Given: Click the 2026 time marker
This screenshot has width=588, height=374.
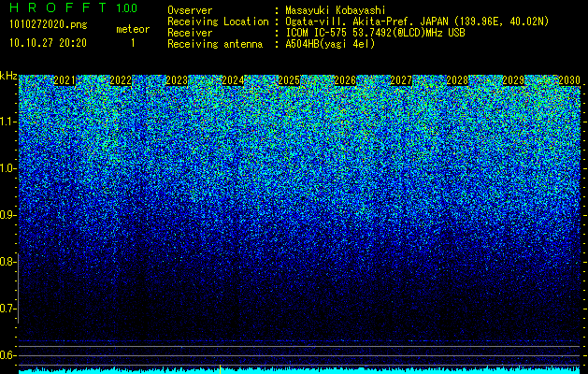Looking at the screenshot, I should point(345,80).
